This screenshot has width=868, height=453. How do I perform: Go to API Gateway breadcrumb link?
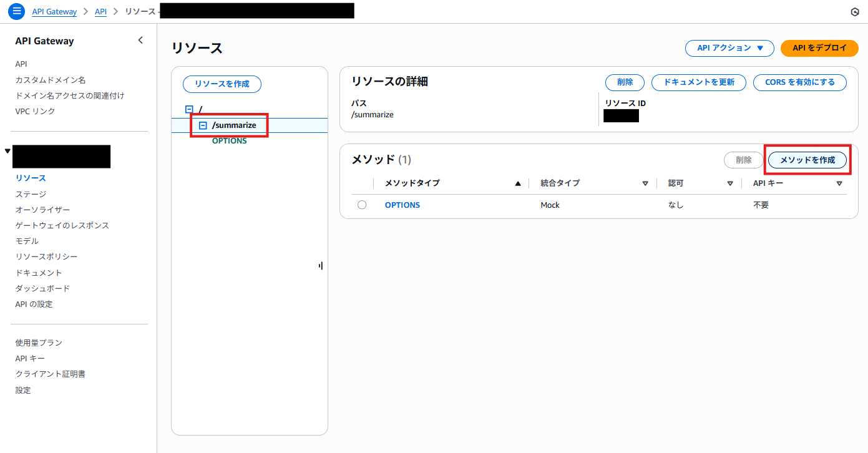pyautogui.click(x=54, y=12)
